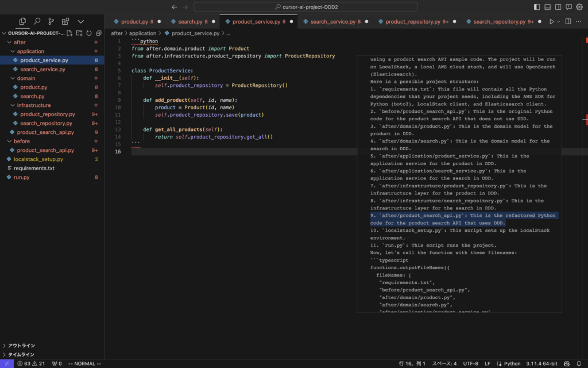Image resolution: width=588 pixels, height=368 pixels.
Task: Change indentation via スペース: 4
Action: click(444, 363)
